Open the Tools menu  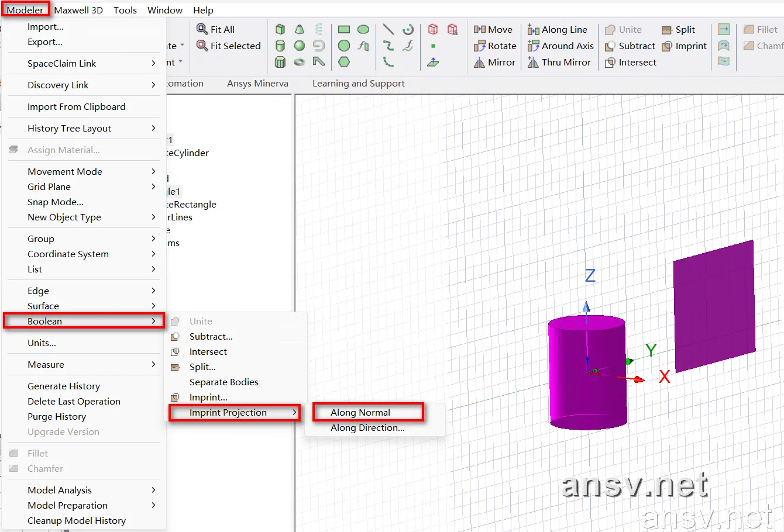(x=125, y=10)
